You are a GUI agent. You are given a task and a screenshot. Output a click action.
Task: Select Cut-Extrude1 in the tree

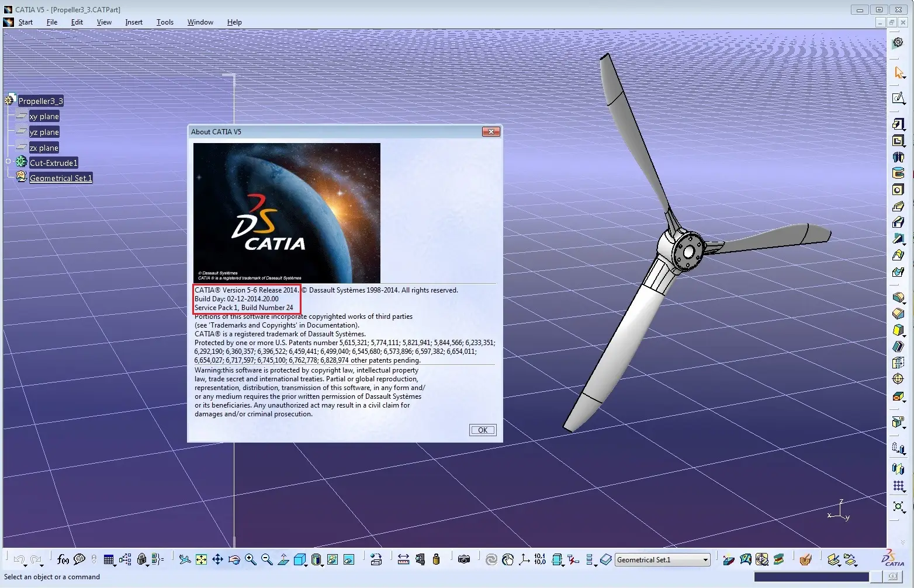coord(53,163)
